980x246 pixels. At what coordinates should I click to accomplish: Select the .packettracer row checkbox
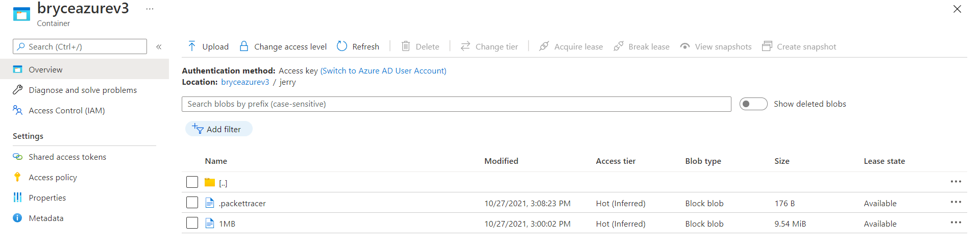point(192,203)
